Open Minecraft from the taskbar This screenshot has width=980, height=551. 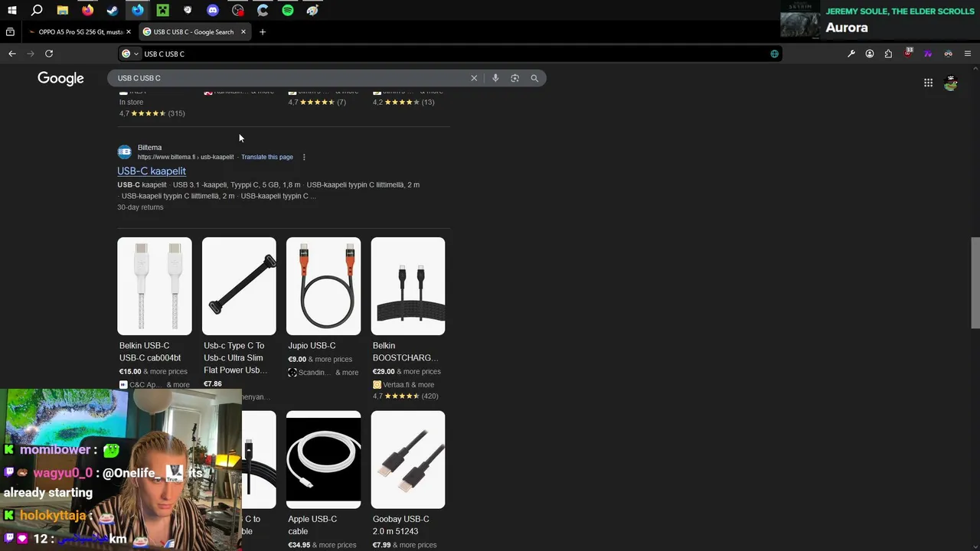[162, 11]
